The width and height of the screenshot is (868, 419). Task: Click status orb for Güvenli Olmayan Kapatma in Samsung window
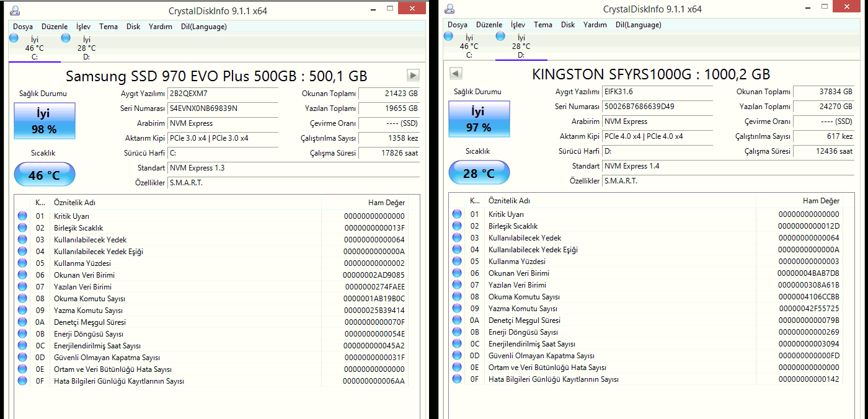22,358
